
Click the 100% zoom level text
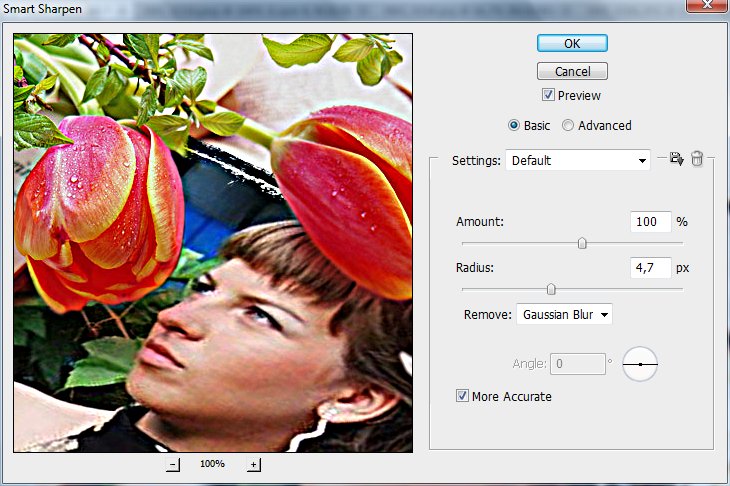tap(212, 464)
